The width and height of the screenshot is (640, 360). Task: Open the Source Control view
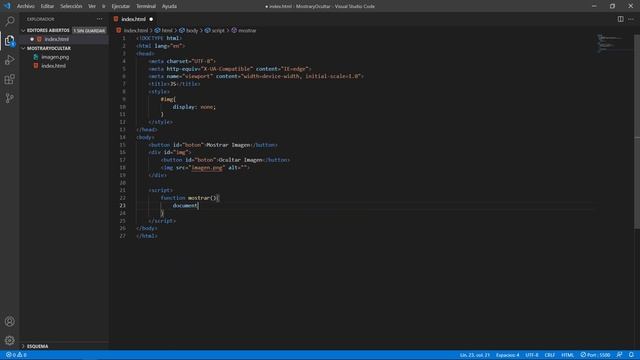(x=9, y=98)
